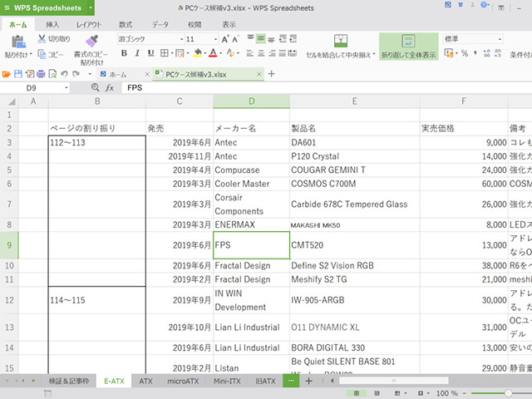Click the horizontal scrollbar thumb
The image size is (532, 399).
[x=393, y=381]
